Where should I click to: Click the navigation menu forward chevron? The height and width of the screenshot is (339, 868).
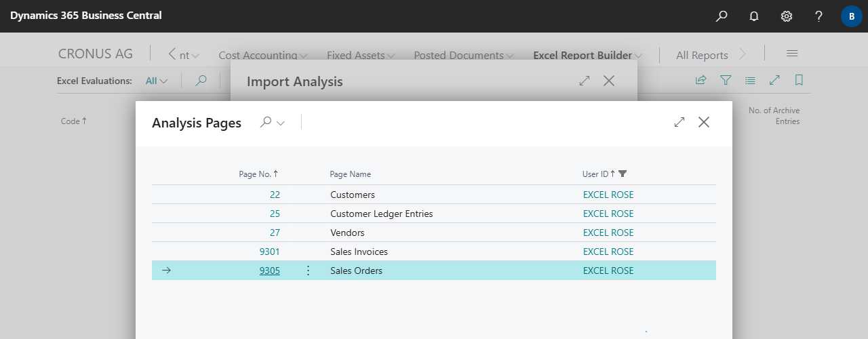[x=743, y=54]
